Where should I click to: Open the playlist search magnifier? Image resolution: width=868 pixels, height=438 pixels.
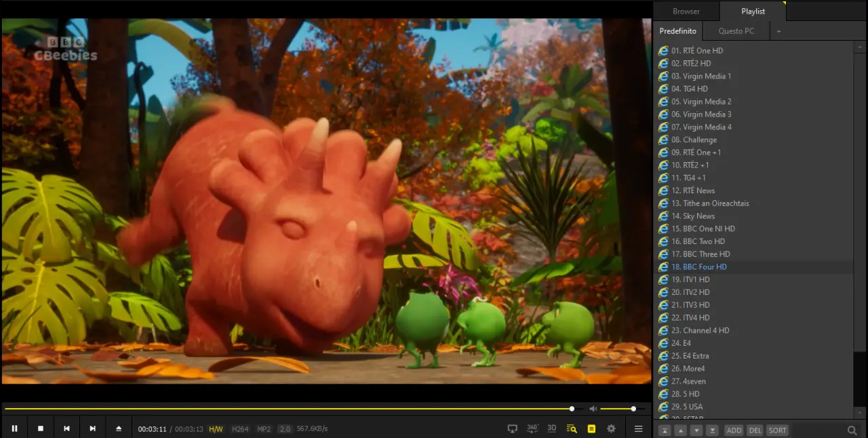click(852, 430)
